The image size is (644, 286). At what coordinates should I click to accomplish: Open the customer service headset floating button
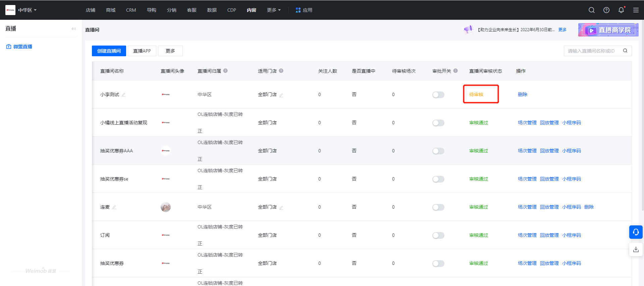[x=636, y=232]
